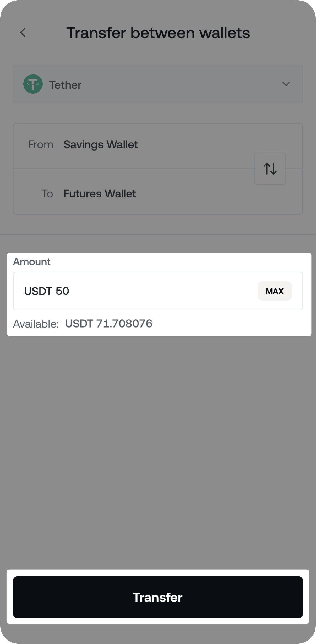Swap From and To wallets arrow icon
The image size is (316, 644).
(270, 169)
